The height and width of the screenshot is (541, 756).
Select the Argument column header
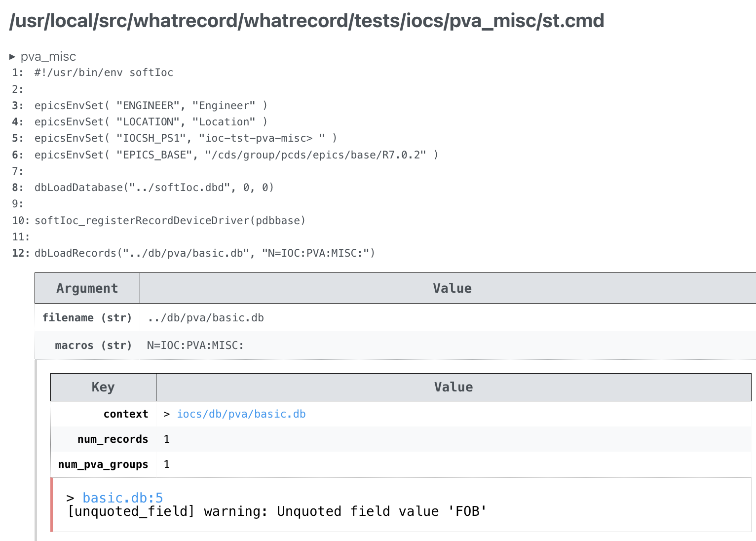[x=87, y=288]
